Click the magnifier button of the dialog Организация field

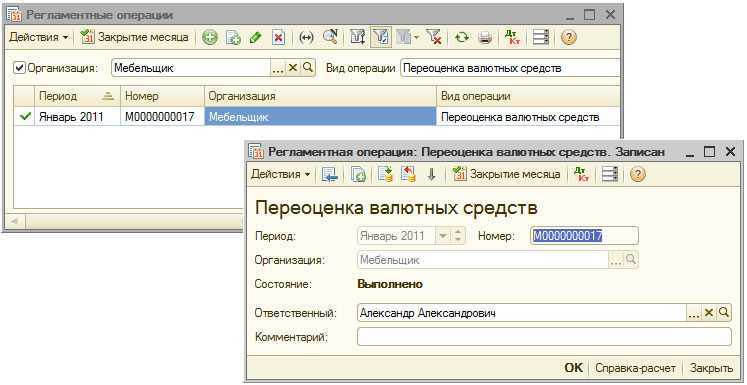click(x=631, y=260)
